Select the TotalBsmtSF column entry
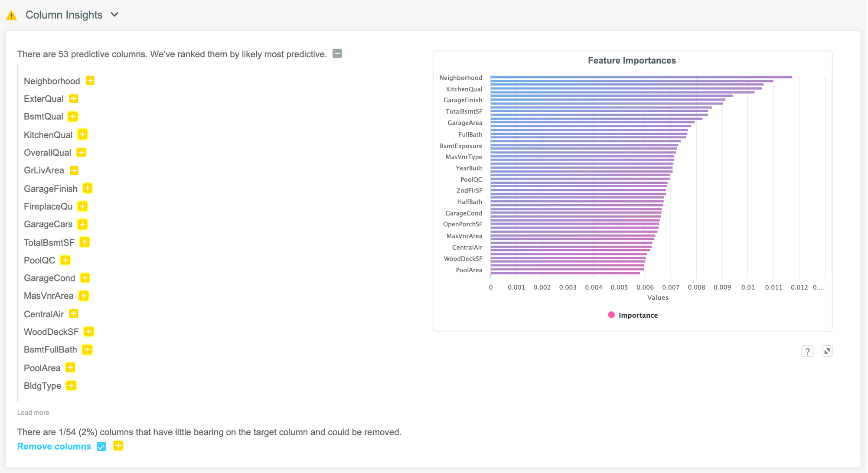 point(49,242)
